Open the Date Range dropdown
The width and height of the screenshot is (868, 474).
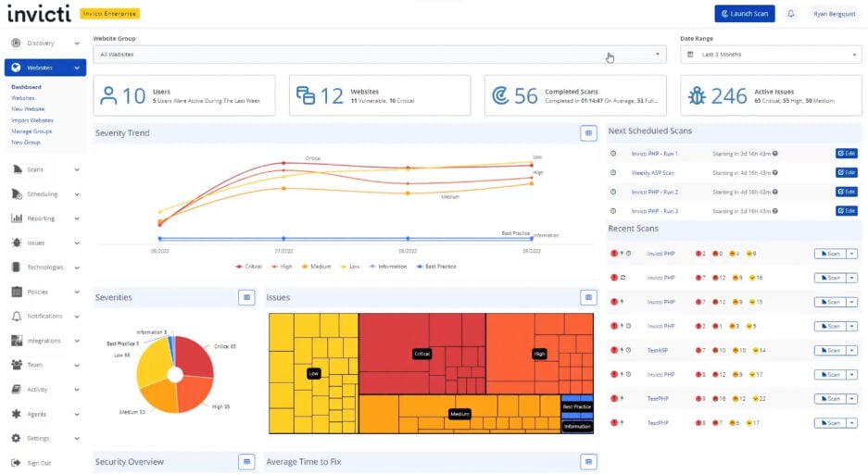(771, 55)
